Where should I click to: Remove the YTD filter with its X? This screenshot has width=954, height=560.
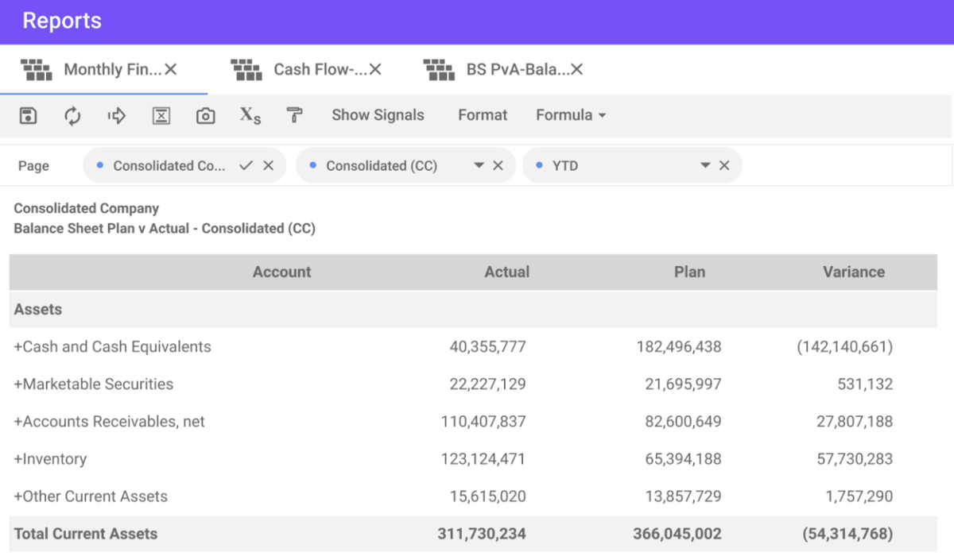point(724,165)
